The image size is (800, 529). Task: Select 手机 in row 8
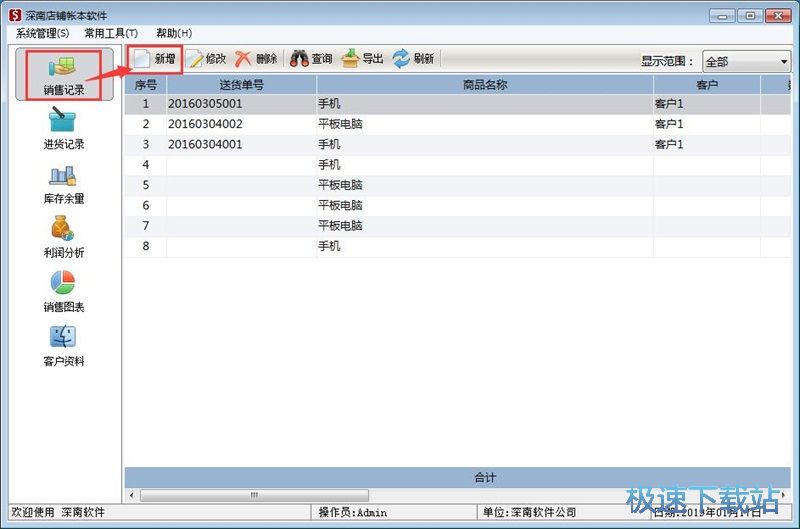coord(329,246)
